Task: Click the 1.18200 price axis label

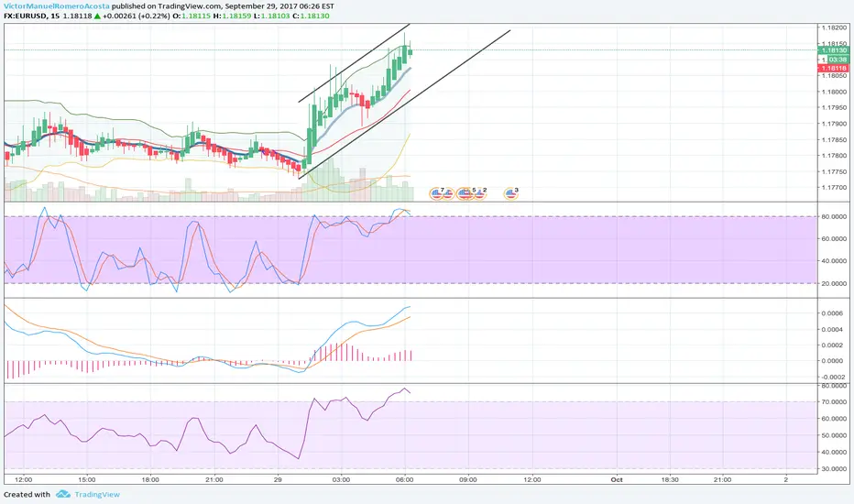Action: 834,27
